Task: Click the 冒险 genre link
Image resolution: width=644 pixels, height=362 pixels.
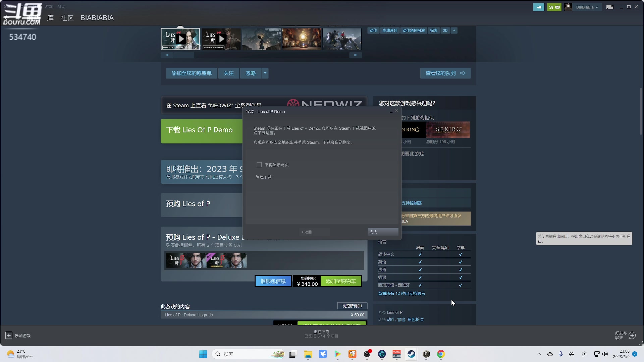Action: click(x=401, y=320)
